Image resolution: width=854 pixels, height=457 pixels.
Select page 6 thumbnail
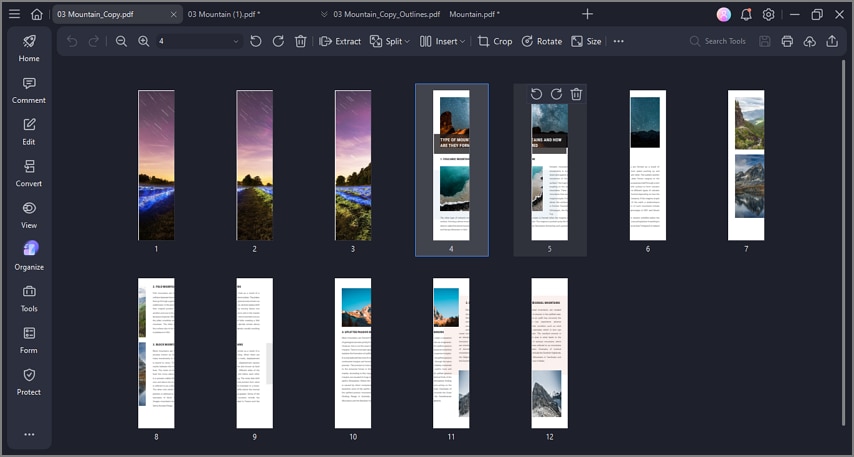[648, 165]
